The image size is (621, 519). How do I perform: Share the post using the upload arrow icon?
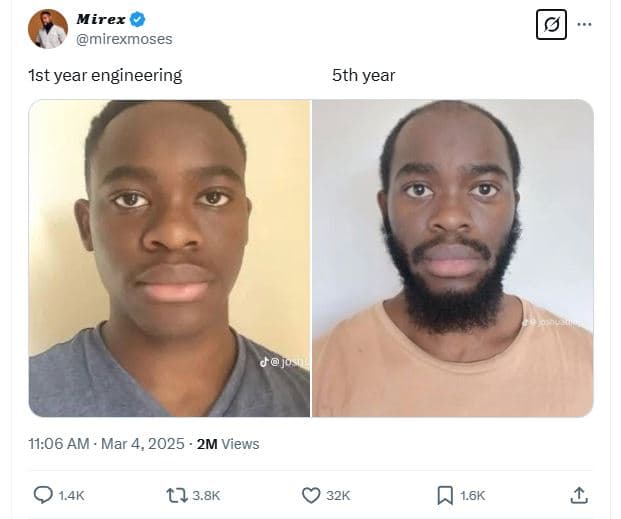579,495
